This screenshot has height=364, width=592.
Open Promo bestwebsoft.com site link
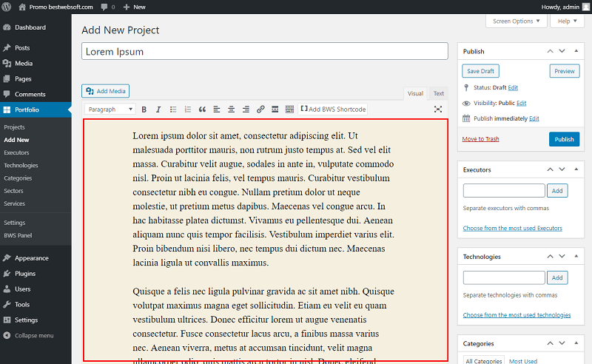(55, 7)
